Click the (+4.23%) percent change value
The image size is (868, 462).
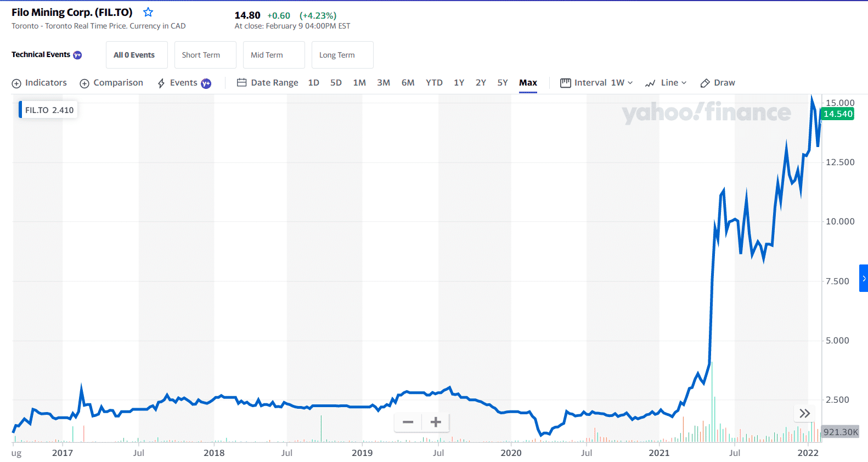(x=318, y=15)
